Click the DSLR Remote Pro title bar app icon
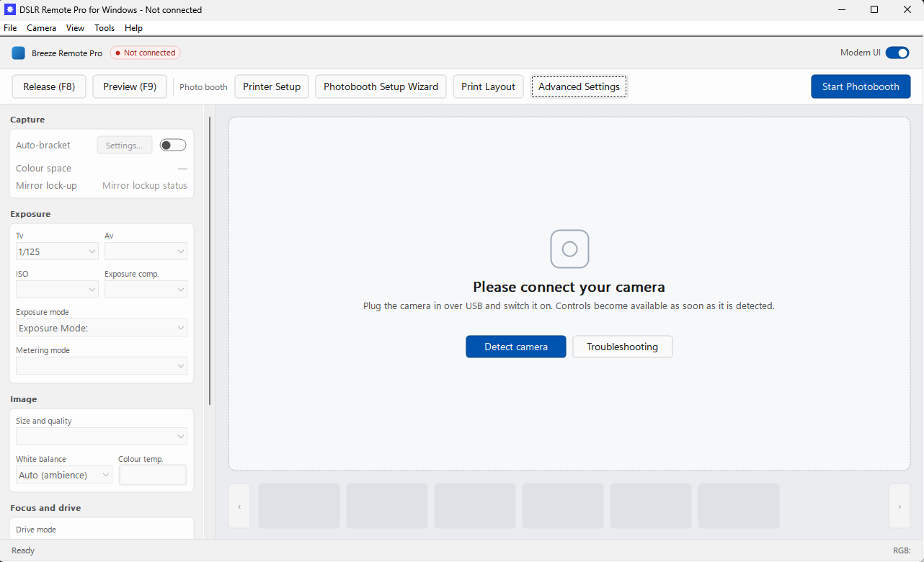 10,9
